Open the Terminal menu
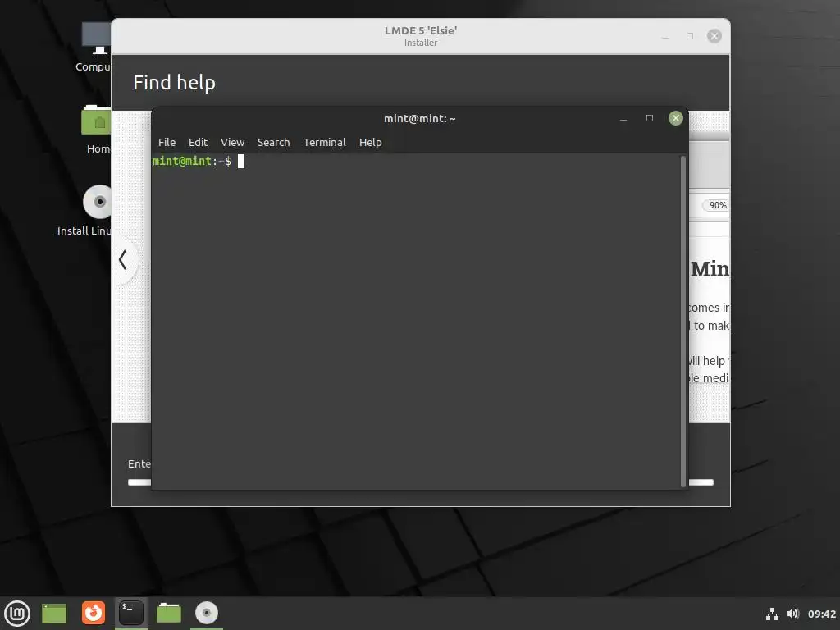The image size is (840, 630). [325, 143]
